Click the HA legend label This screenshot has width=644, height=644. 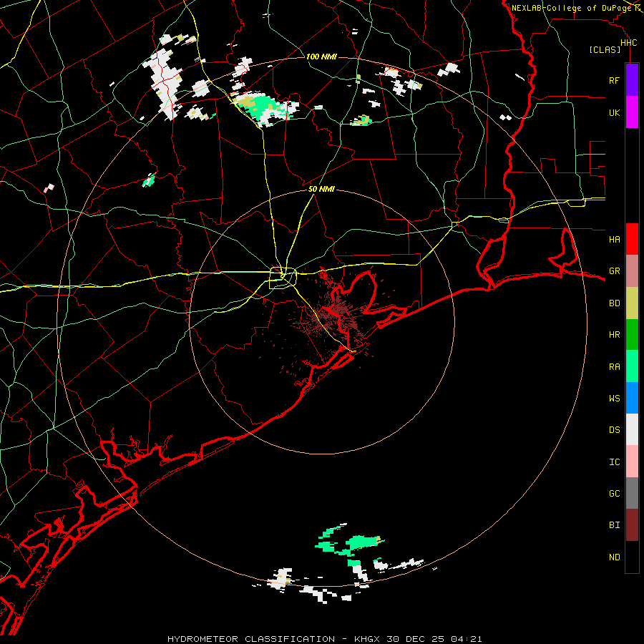[614, 239]
